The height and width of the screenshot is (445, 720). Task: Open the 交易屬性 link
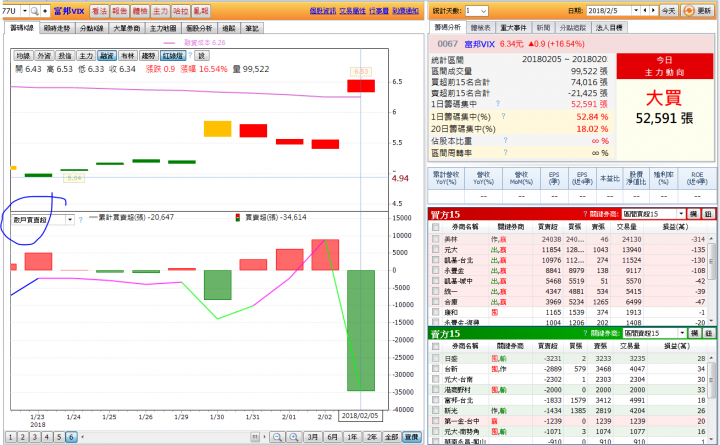[x=352, y=11]
